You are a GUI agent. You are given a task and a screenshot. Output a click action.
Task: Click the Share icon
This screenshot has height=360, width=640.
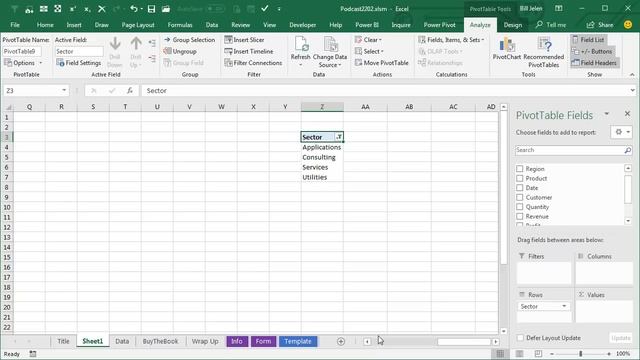[590, 25]
